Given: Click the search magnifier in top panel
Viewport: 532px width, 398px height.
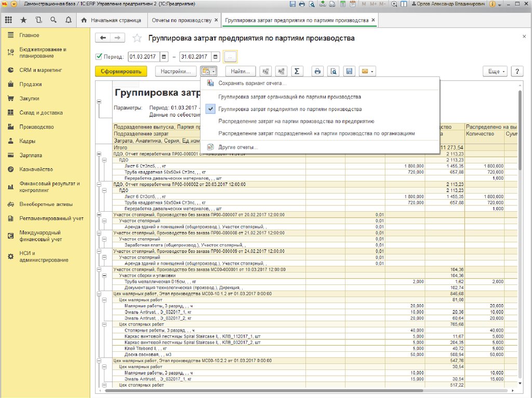Looking at the screenshot, I should click(x=54, y=20).
